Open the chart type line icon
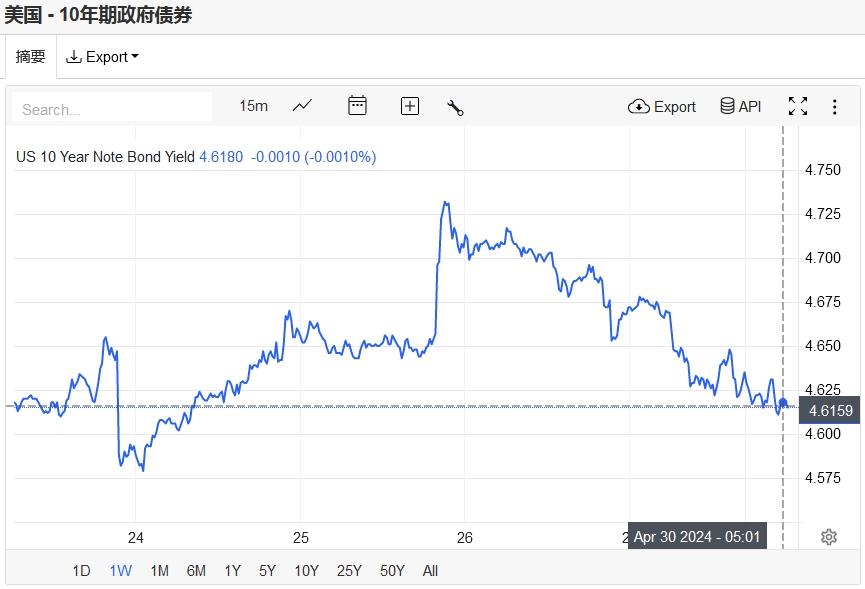The width and height of the screenshot is (865, 589). [x=302, y=106]
